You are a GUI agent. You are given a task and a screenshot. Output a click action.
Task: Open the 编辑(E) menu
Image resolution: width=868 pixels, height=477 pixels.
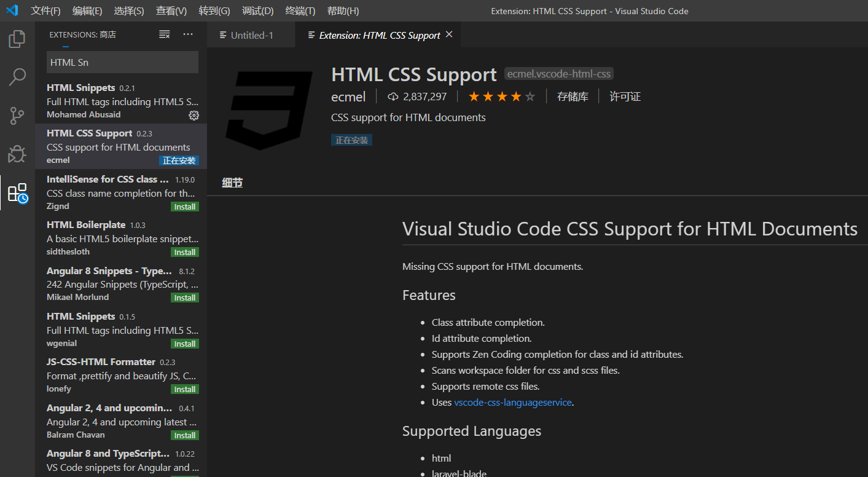click(87, 11)
